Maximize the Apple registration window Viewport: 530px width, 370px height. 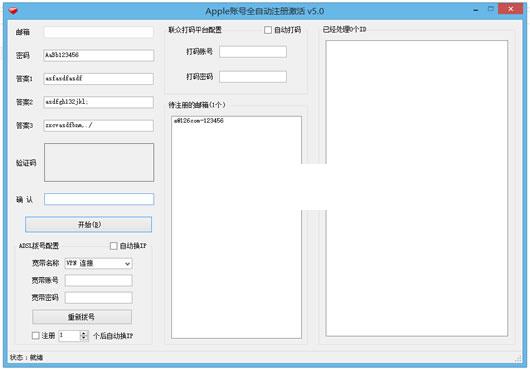[x=491, y=9]
